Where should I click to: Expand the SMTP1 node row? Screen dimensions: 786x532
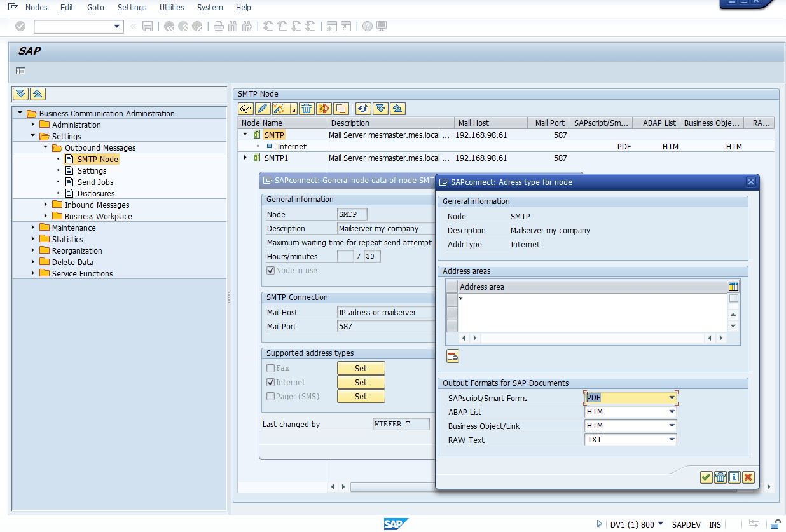click(245, 158)
